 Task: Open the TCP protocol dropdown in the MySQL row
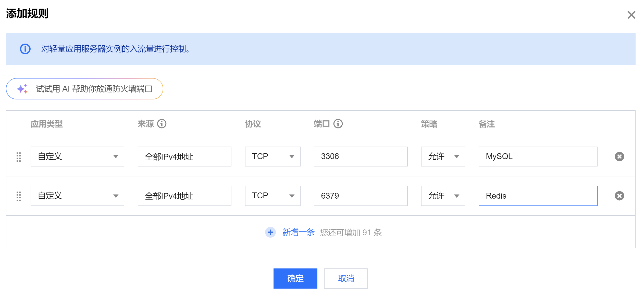[273, 157]
